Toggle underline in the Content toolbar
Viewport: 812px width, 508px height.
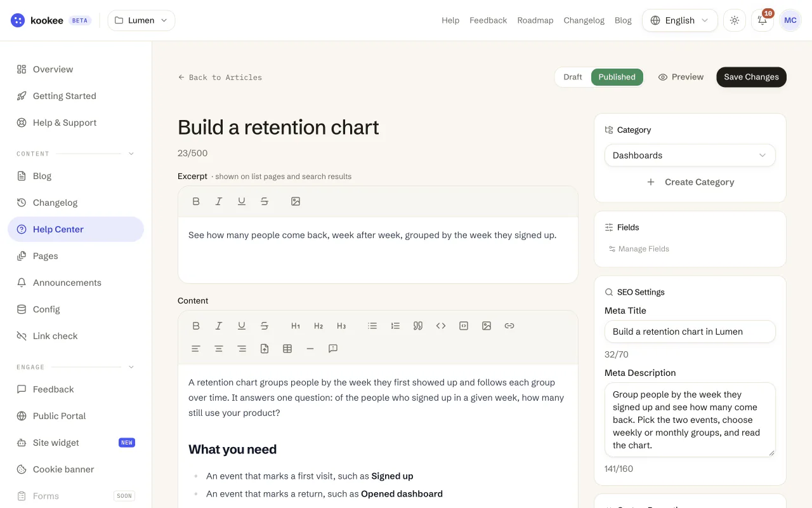[242, 326]
